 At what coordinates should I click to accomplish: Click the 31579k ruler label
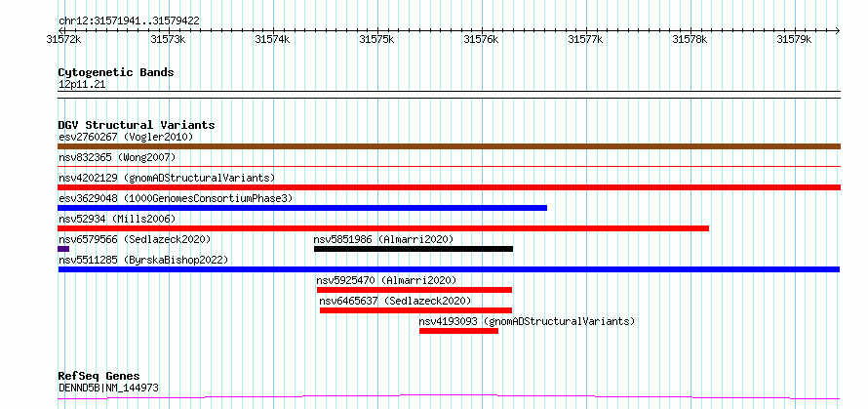(x=795, y=39)
